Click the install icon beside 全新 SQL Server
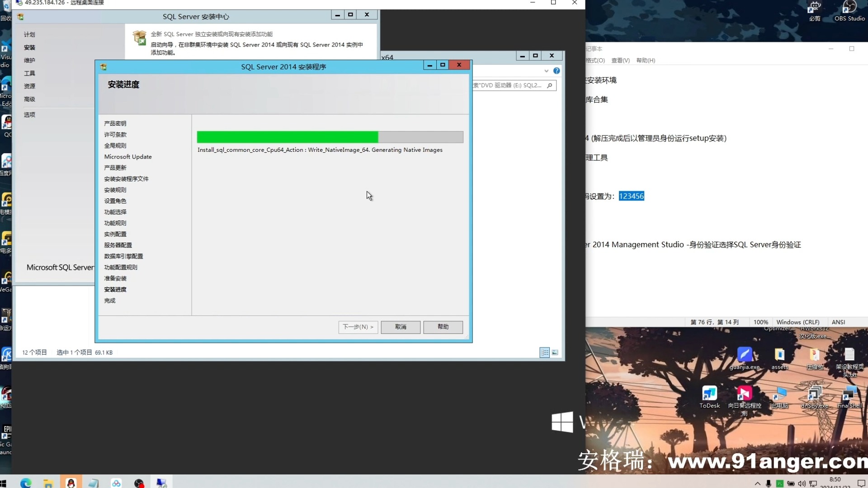 [139, 38]
